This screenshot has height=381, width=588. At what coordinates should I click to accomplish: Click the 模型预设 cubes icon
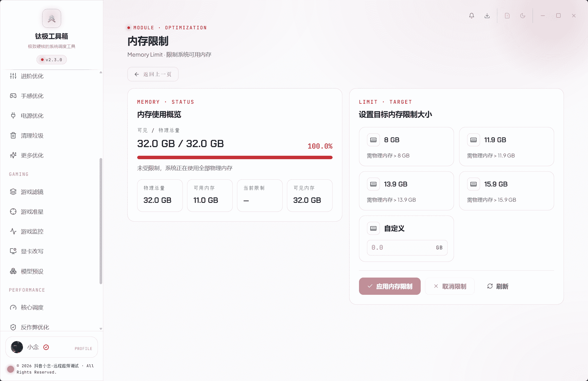click(13, 271)
